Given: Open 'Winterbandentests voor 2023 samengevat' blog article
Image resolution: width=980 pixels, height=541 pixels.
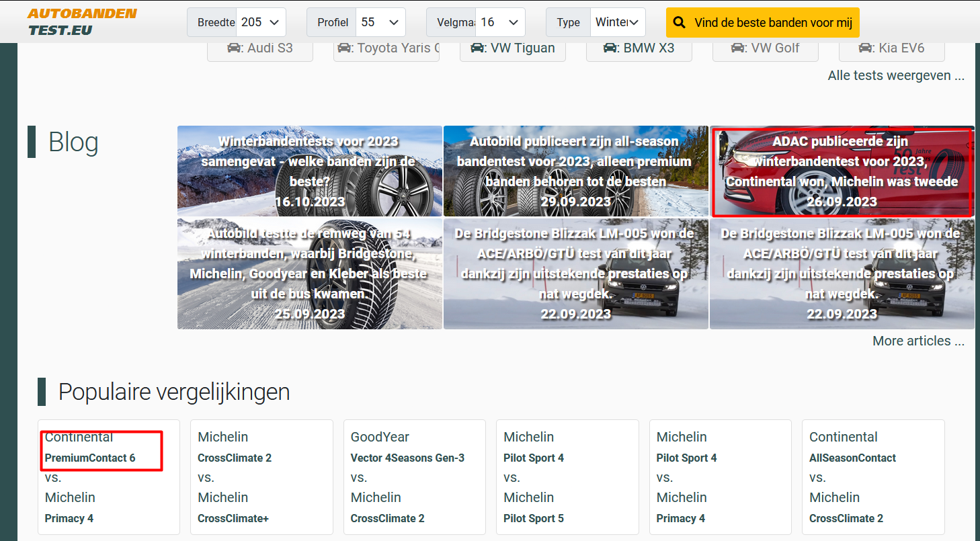Looking at the screenshot, I should click(310, 171).
